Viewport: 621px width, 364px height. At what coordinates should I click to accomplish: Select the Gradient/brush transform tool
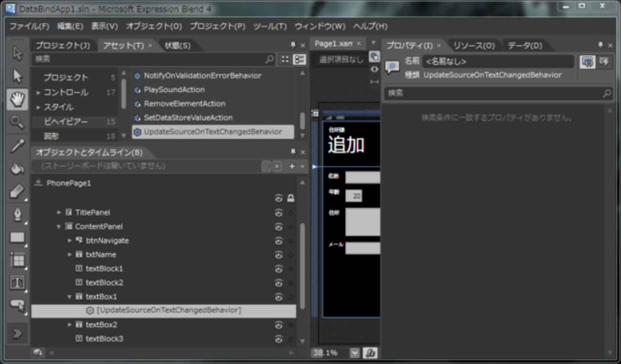(x=17, y=192)
